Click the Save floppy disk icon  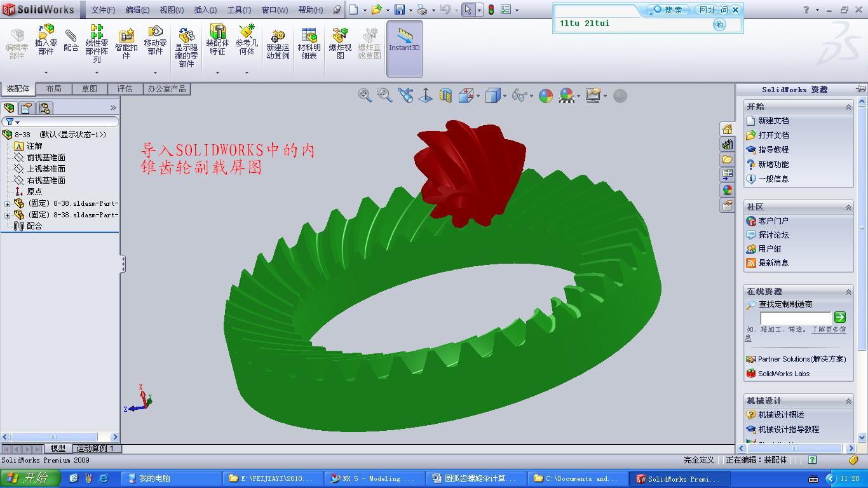tap(399, 10)
